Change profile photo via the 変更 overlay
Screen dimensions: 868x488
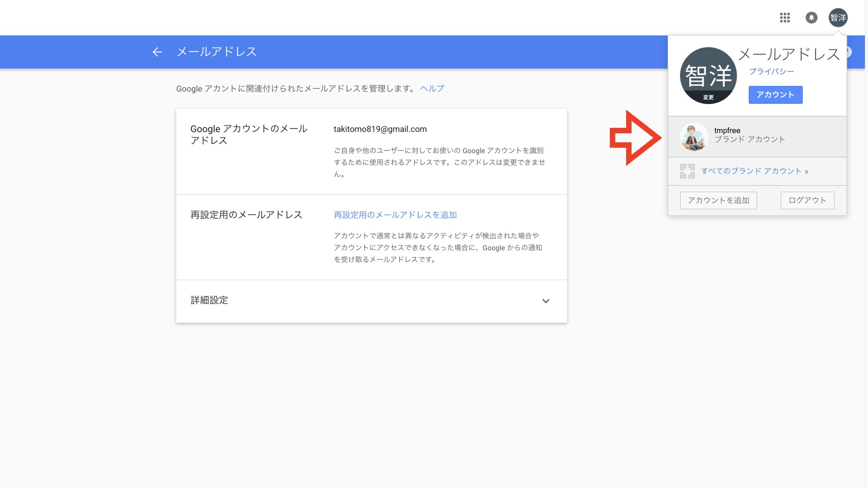(x=708, y=97)
